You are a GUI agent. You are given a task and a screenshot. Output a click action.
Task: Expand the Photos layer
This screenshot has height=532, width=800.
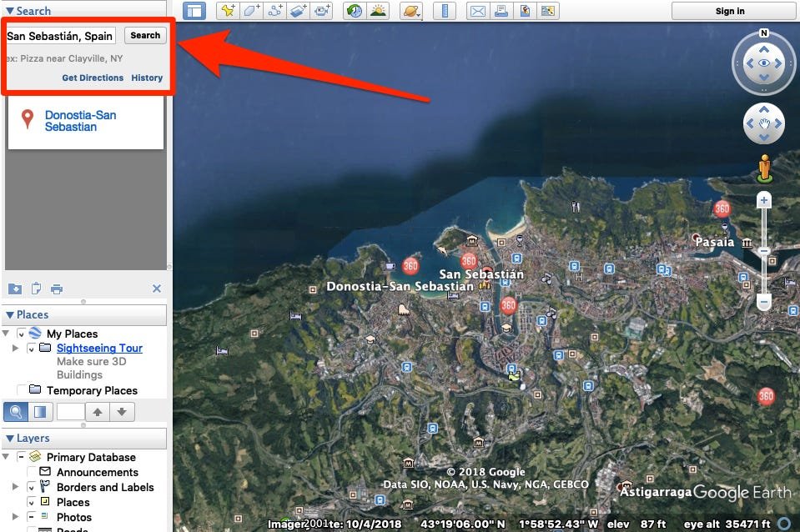(x=15, y=517)
